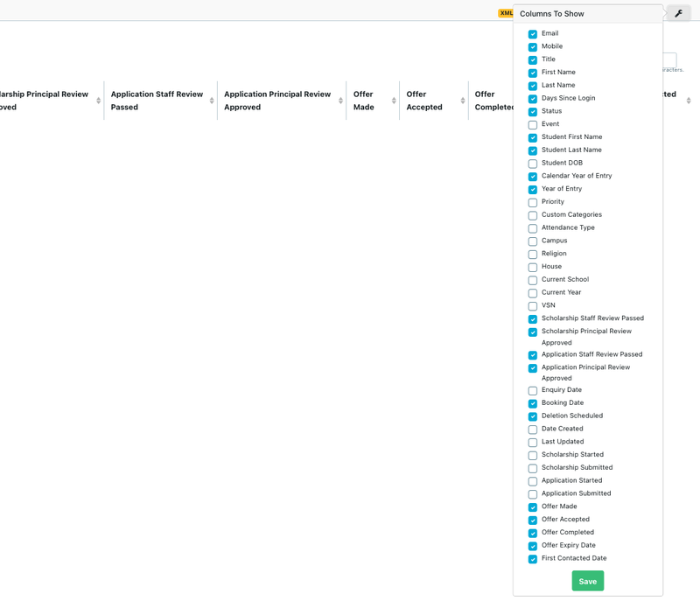Enable the Student DOB column
The width and height of the screenshot is (700, 608).
[x=532, y=162]
